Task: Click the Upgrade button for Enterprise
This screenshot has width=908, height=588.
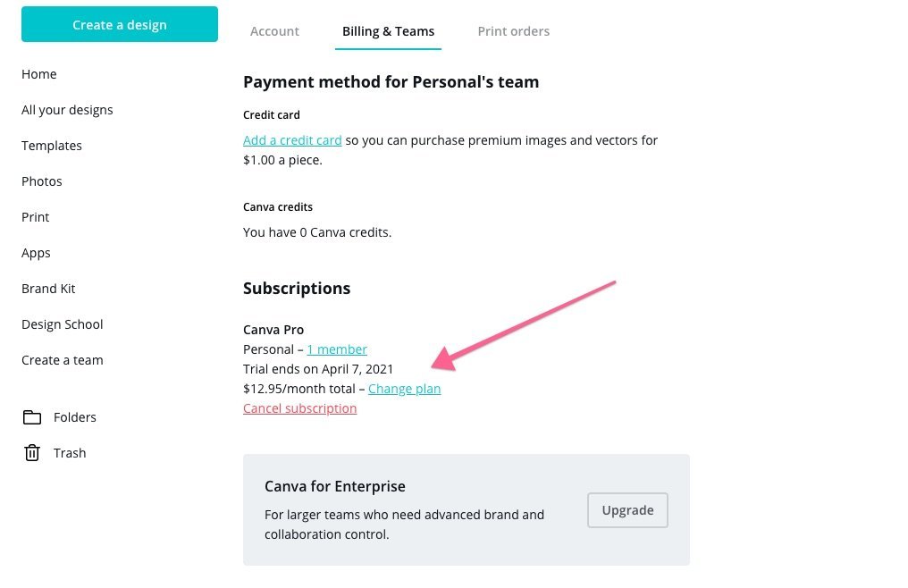Action: 627,510
